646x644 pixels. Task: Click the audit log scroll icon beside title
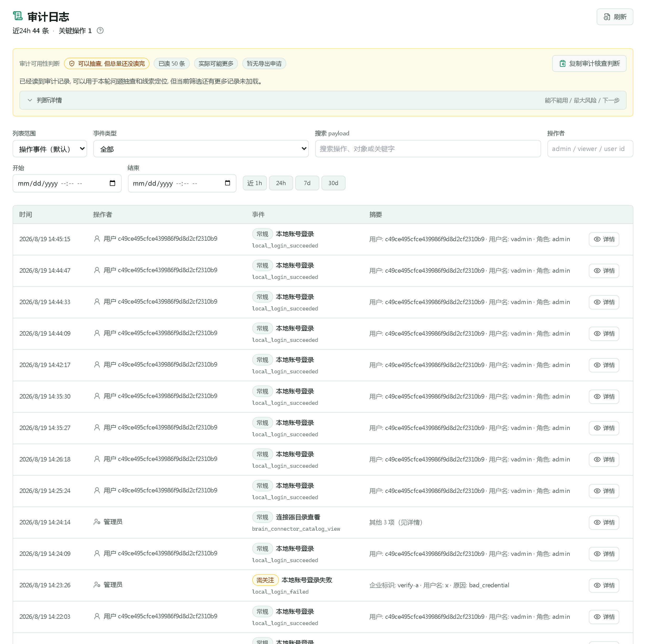coord(18,16)
